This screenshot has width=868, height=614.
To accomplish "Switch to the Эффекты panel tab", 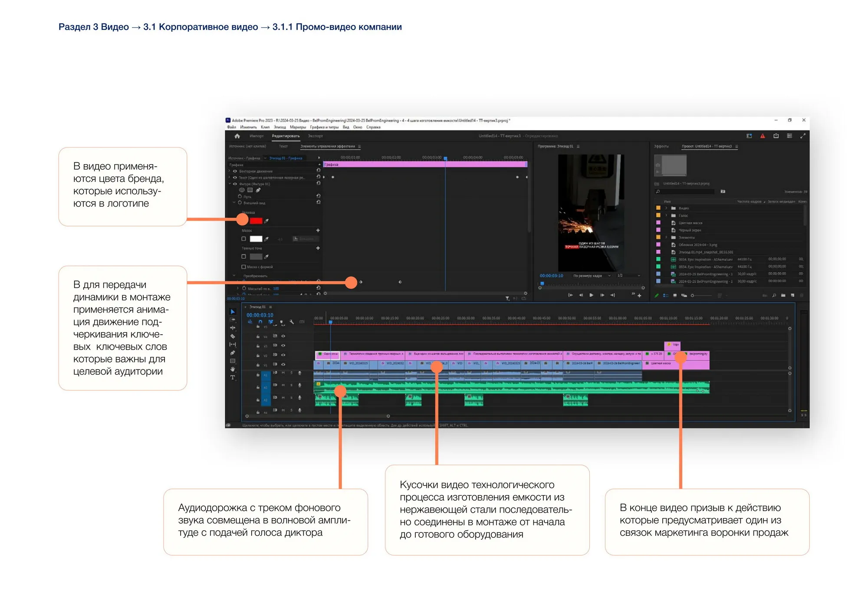I will pos(661,146).
